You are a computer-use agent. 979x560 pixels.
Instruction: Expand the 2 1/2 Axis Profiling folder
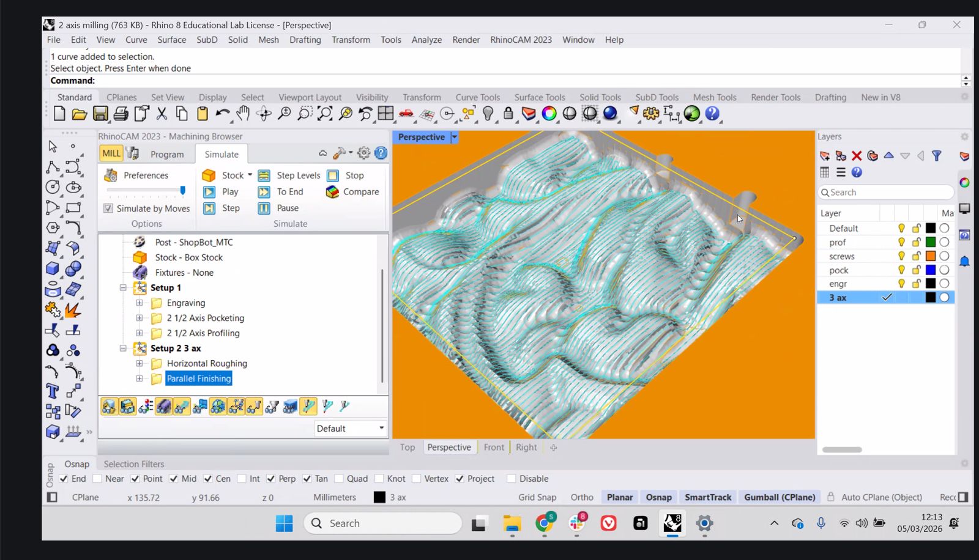(140, 333)
